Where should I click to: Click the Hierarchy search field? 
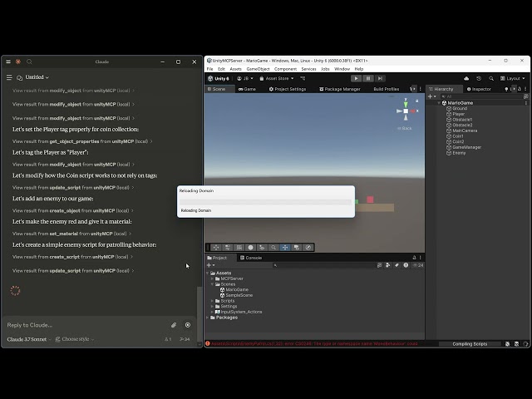pyautogui.click(x=481, y=96)
